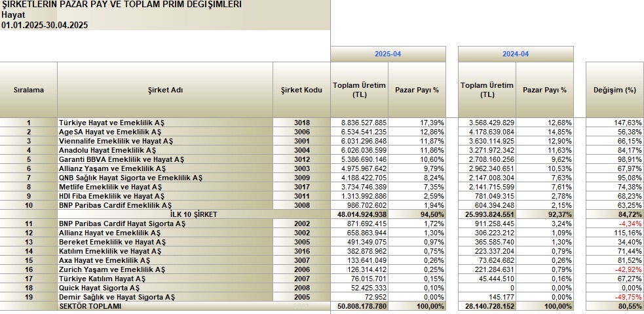The height and width of the screenshot is (314, 644).
Task: Select 2024 subtotal 25.993.824.551
Action: pos(487,214)
